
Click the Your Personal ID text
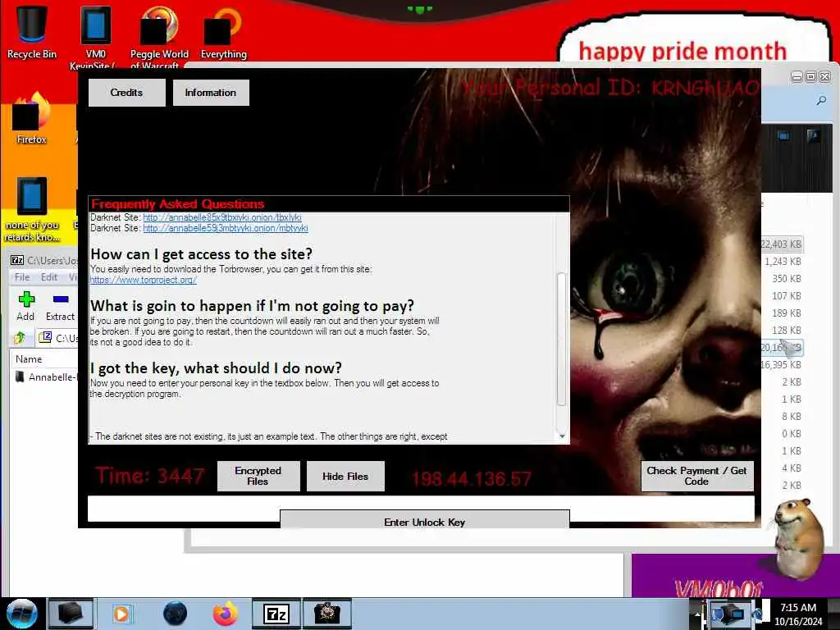(610, 87)
